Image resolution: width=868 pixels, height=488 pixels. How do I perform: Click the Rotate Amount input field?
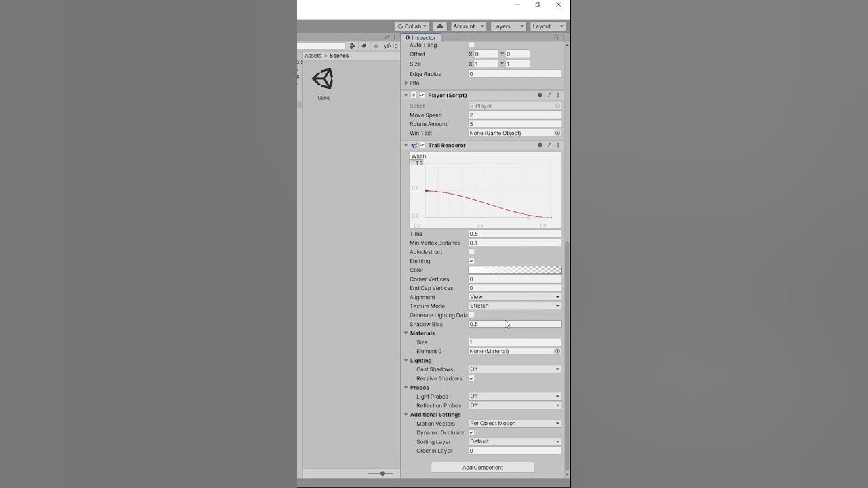coord(515,124)
